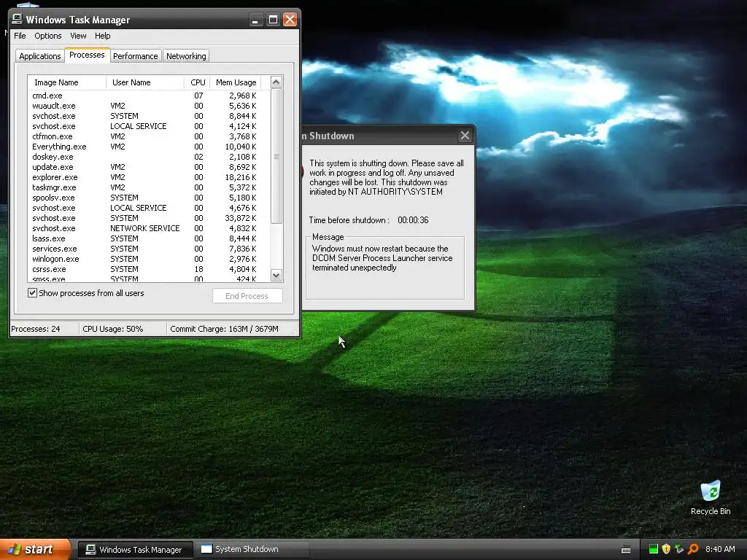
Task: Sort by Mem Usage column header
Action: pyautogui.click(x=236, y=82)
